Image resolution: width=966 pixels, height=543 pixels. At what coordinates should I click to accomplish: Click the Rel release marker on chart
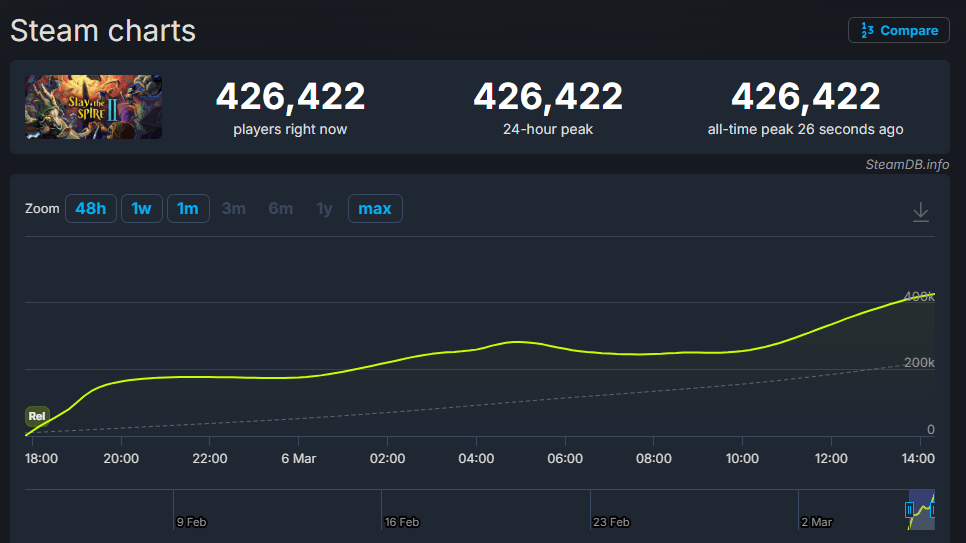point(37,416)
